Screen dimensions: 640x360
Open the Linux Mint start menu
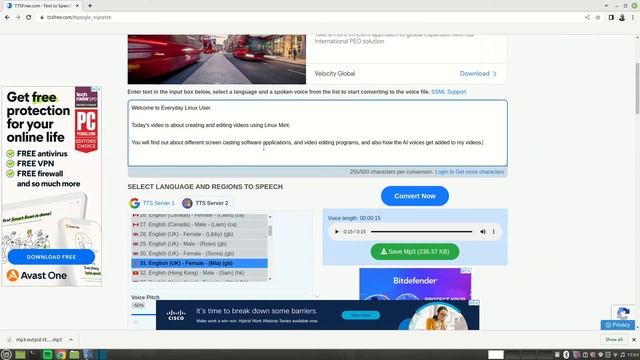click(6, 355)
